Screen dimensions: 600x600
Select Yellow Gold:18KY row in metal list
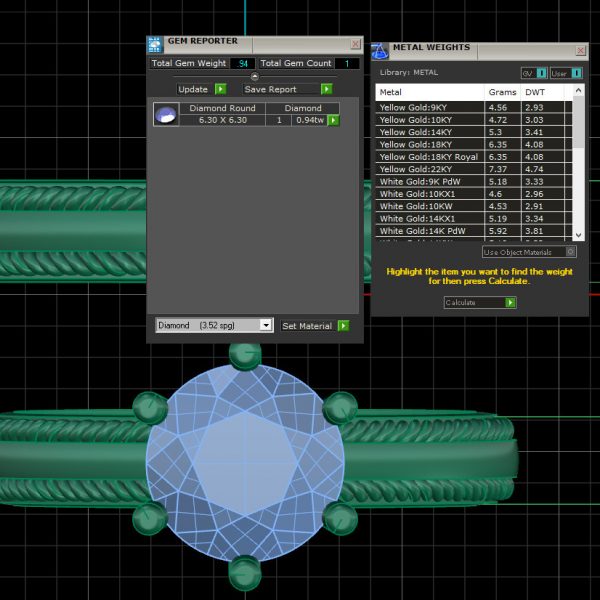pyautogui.click(x=429, y=143)
